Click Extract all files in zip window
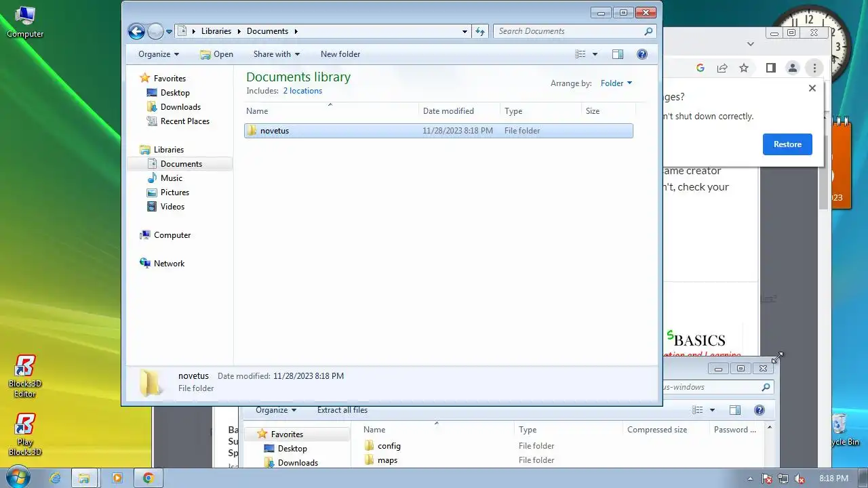The image size is (868, 488). coord(342,410)
